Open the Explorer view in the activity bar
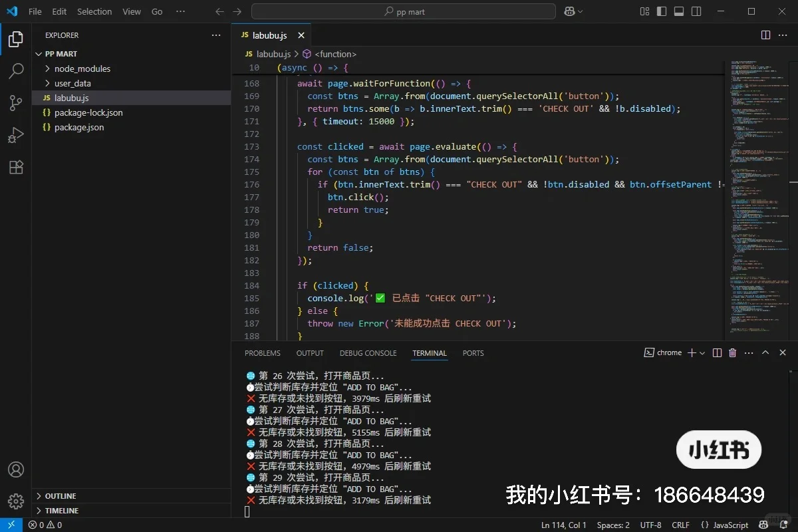 [16, 39]
